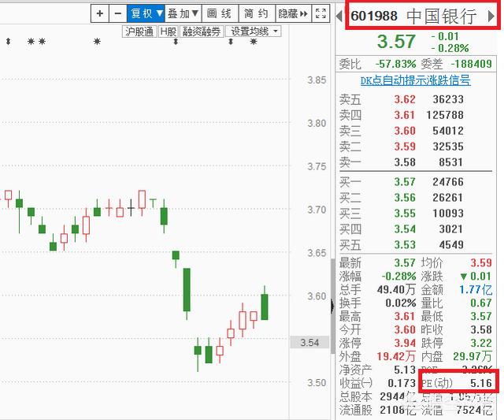Click the 沪股通 tag
This screenshot has width=504, height=420.
[139, 32]
